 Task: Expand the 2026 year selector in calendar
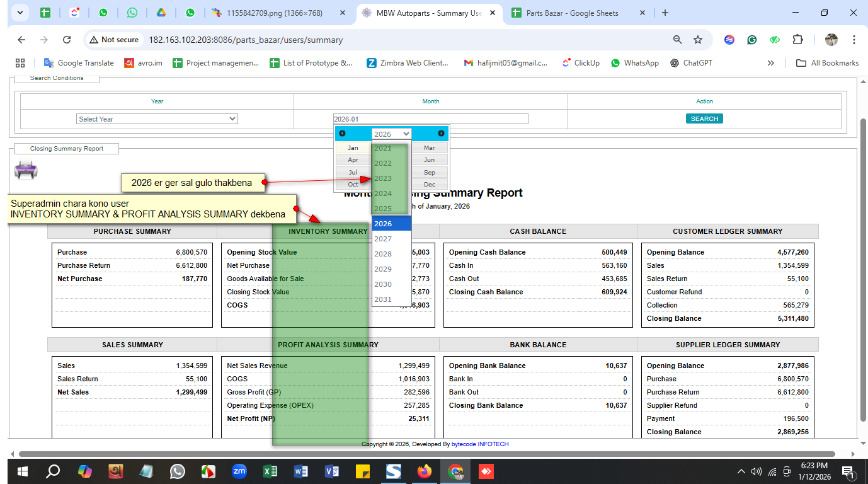coord(391,134)
